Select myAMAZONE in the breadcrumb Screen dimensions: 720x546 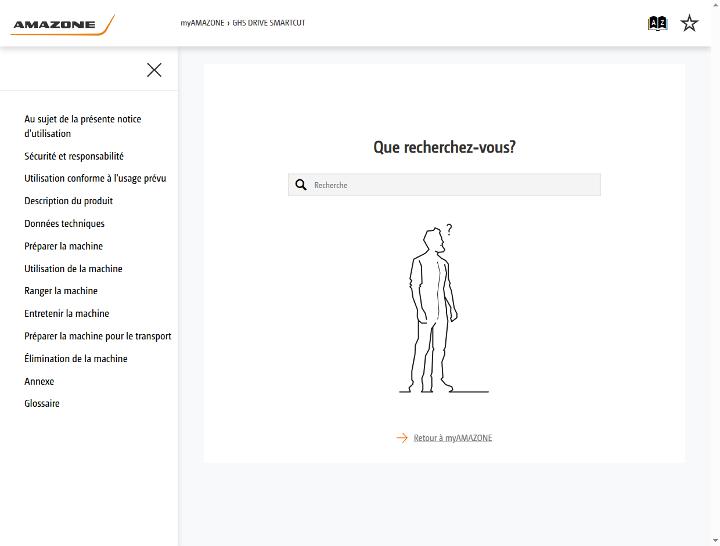tap(202, 23)
